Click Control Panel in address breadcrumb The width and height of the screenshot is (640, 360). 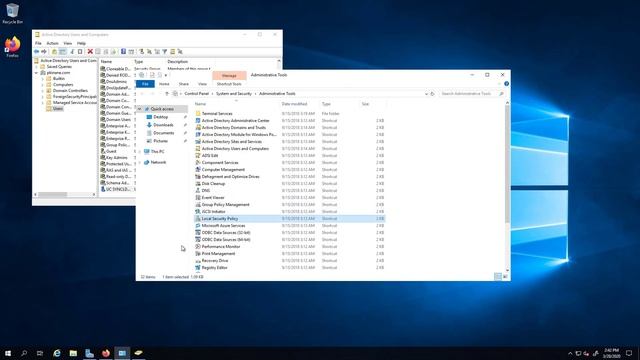(196, 94)
